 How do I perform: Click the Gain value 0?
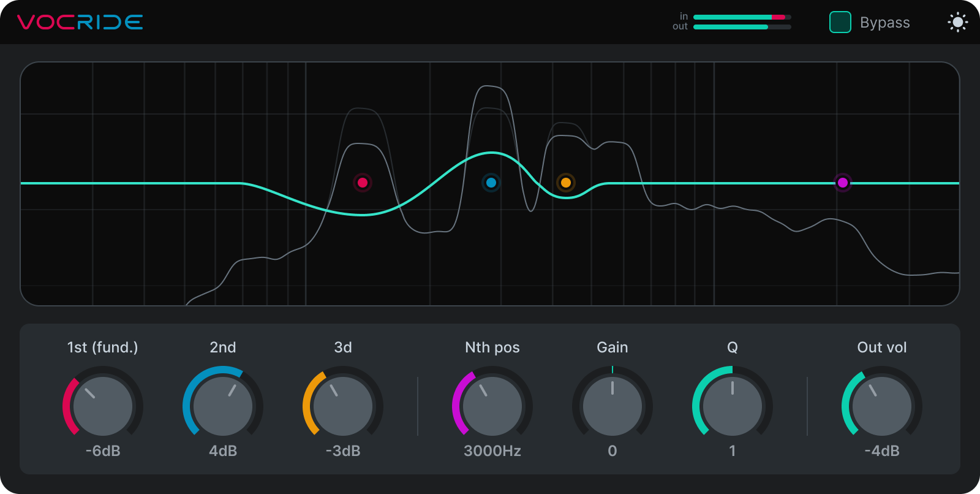[x=612, y=451]
